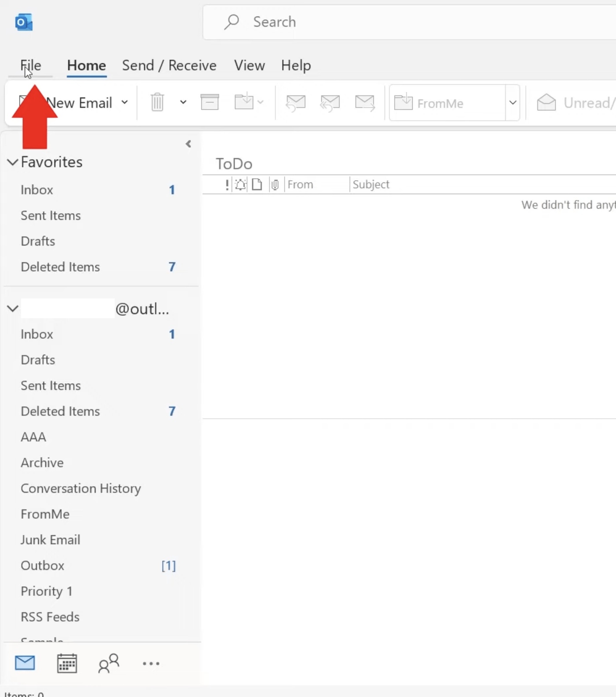Screen dimensions: 616x697
Task: Open New Email dropdown arrow
Action: (125, 102)
